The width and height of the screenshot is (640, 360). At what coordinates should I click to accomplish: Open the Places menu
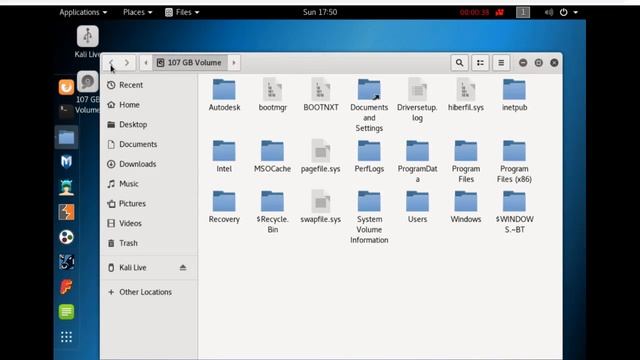pos(138,12)
